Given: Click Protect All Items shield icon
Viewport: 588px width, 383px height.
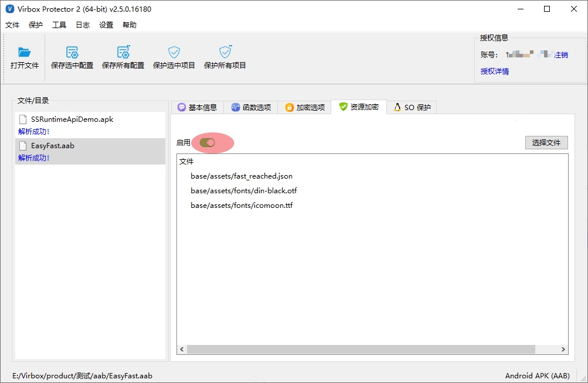Looking at the screenshot, I should click(225, 53).
